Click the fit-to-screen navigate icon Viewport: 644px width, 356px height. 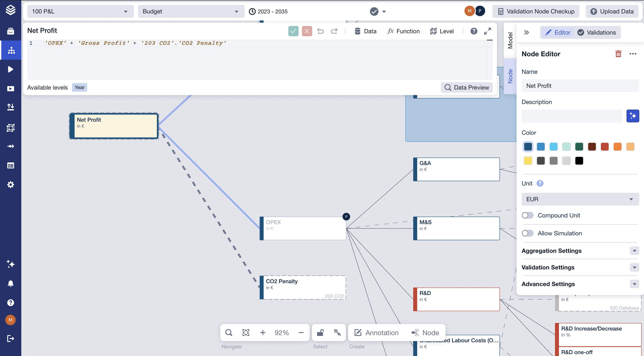(246, 333)
